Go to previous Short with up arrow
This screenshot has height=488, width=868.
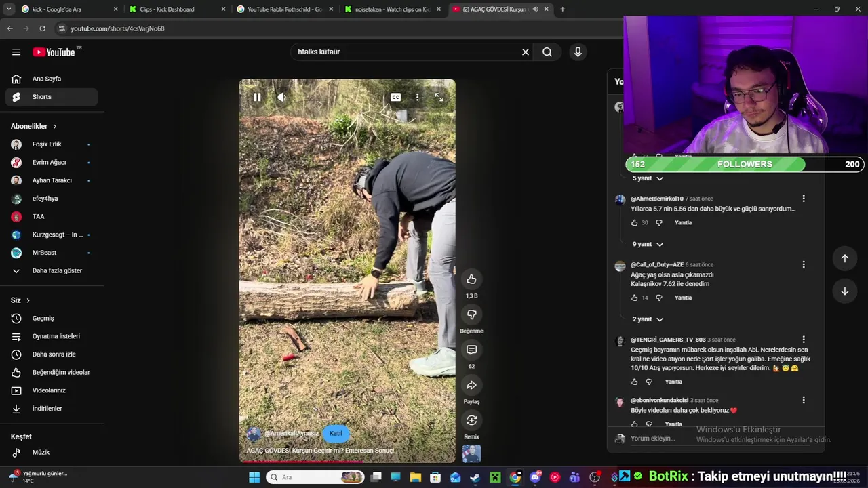(x=845, y=258)
